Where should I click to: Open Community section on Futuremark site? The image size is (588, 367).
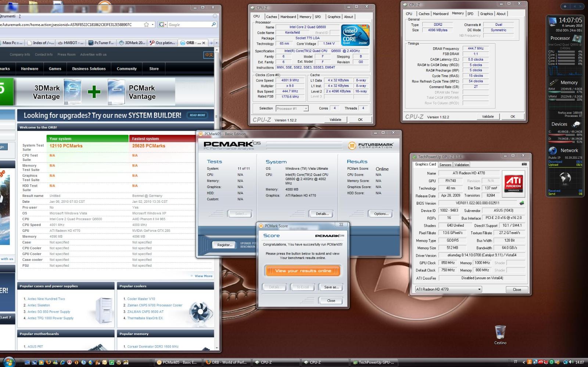(127, 69)
